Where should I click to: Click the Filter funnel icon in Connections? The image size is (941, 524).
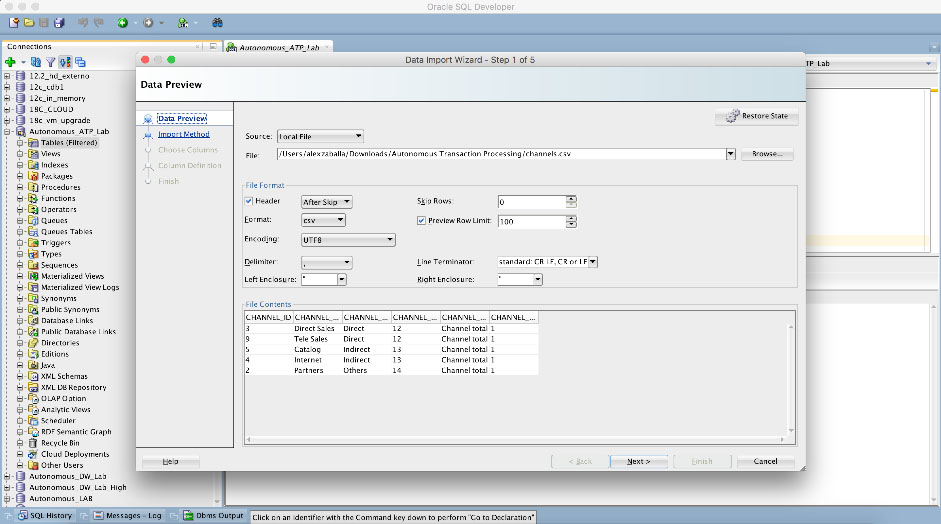click(51, 62)
